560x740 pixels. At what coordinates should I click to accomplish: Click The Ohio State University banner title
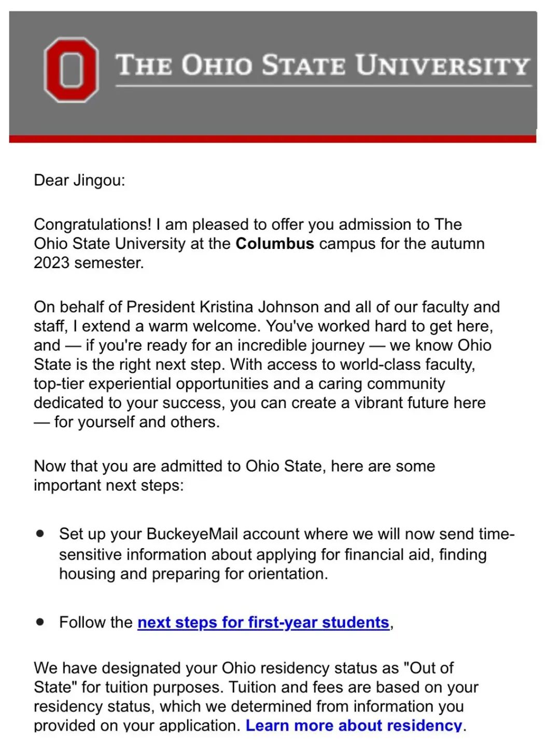(x=323, y=65)
